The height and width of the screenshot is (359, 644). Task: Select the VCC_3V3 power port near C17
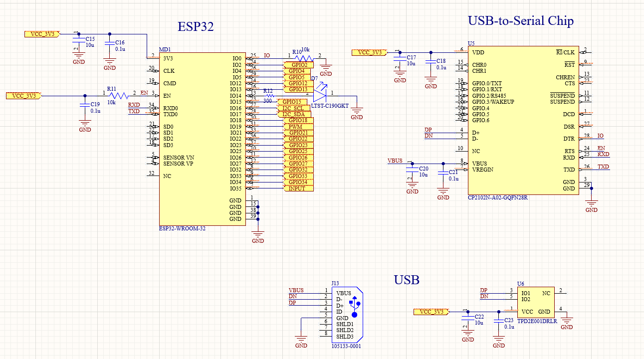coord(370,52)
